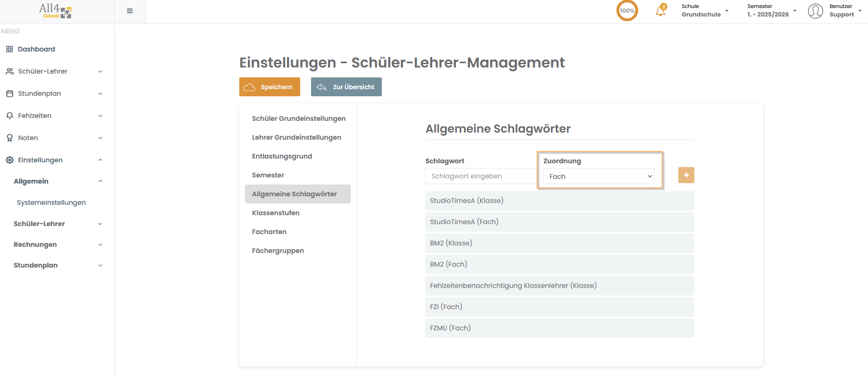
Task: Click the Schüler-Lehrer people icon
Action: pyautogui.click(x=9, y=71)
